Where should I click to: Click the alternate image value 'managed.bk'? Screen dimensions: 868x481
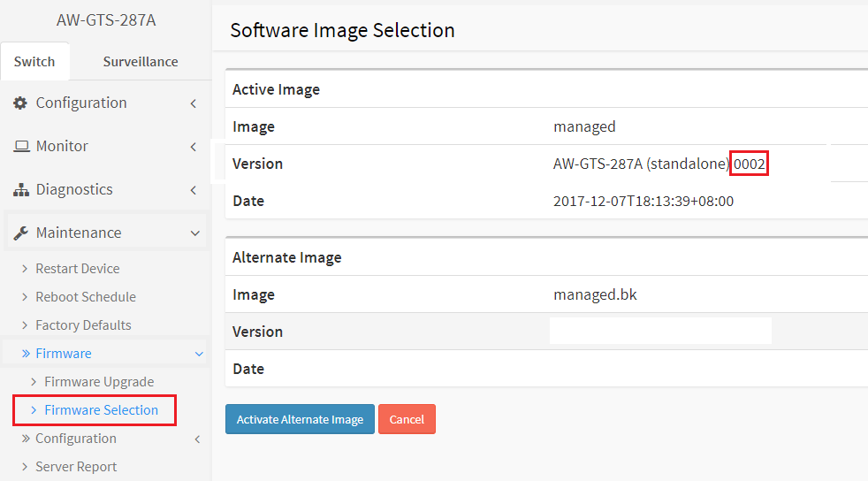click(x=595, y=294)
